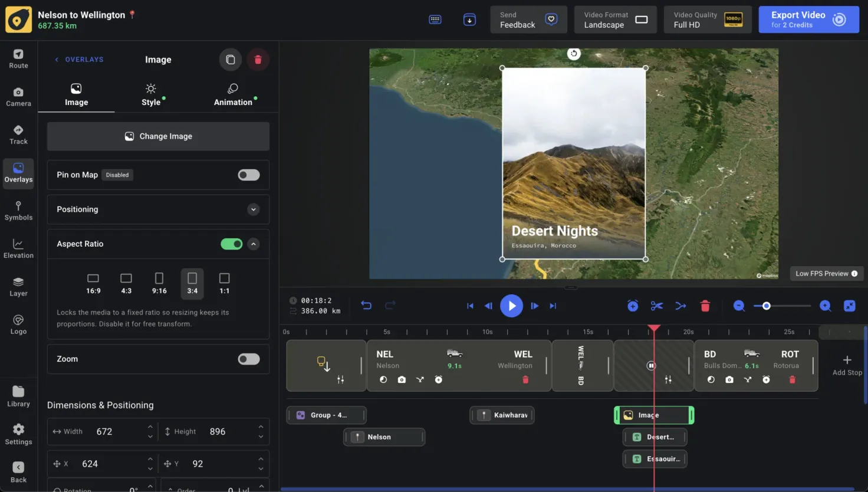Switch to the Style tab

click(x=151, y=95)
